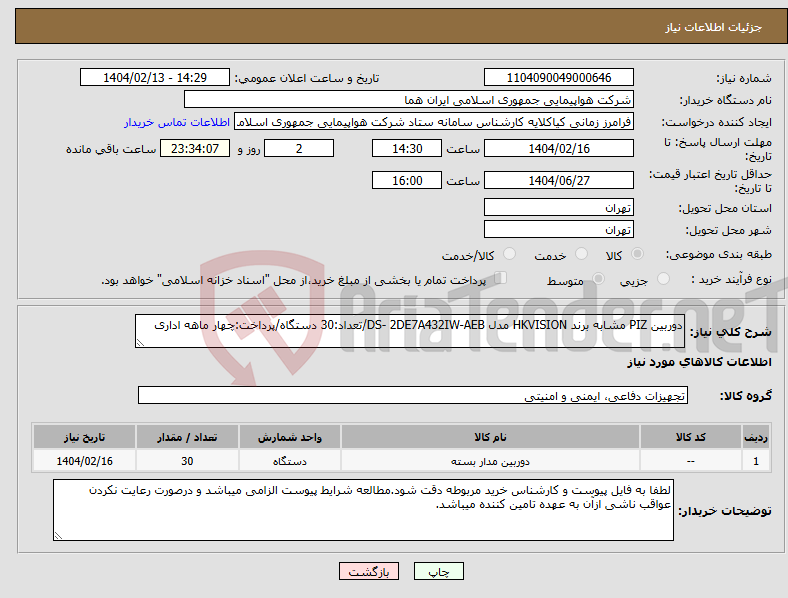Click the نام کالا column header

tap(490, 437)
